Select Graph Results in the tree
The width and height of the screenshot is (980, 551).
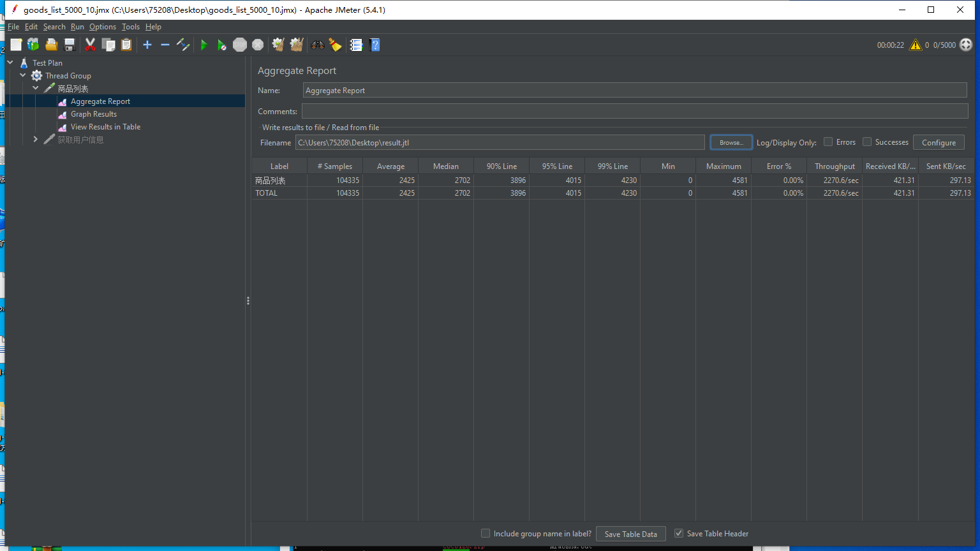94,114
